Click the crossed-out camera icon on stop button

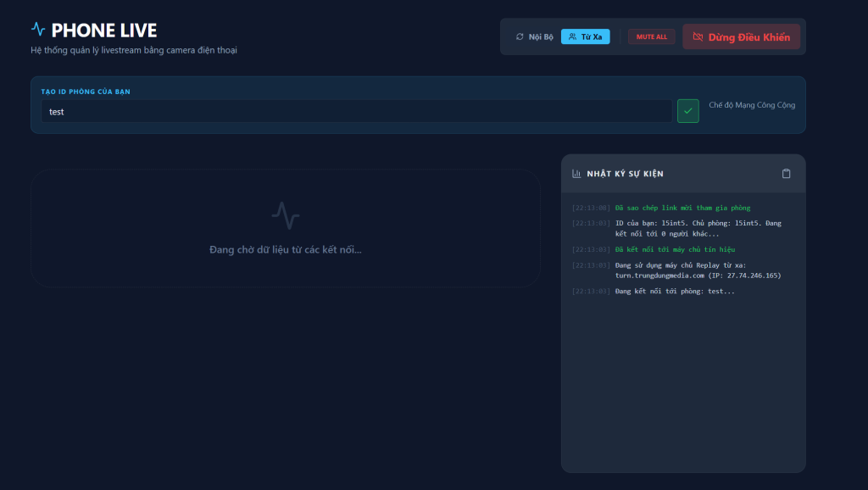pyautogui.click(x=698, y=37)
